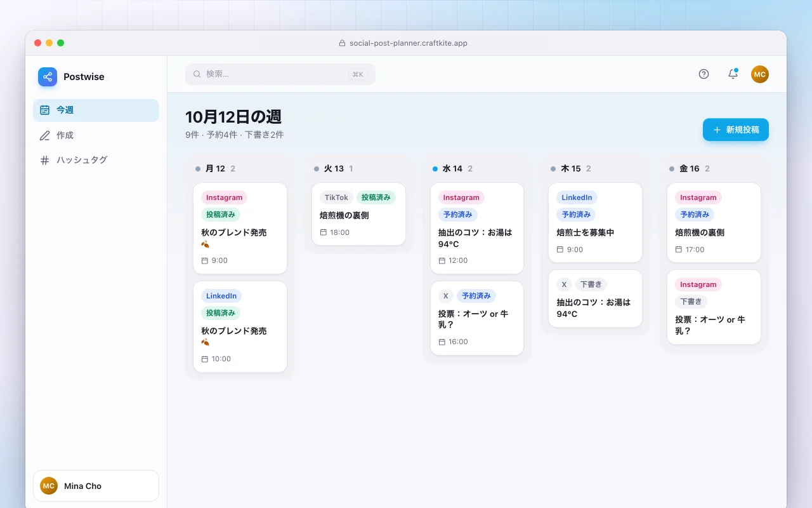Viewport: 812px width, 508px height.
Task: Open the 作成 page
Action: pyautogui.click(x=96, y=135)
